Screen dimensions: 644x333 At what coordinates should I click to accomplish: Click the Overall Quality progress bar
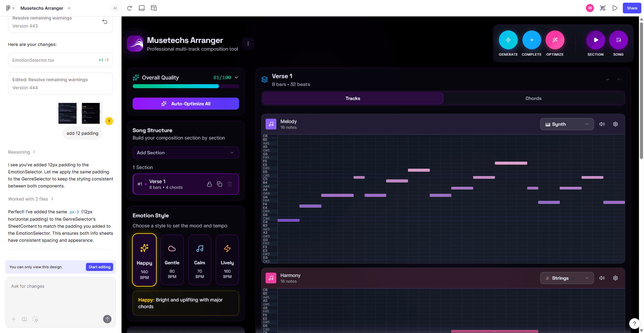click(x=186, y=86)
